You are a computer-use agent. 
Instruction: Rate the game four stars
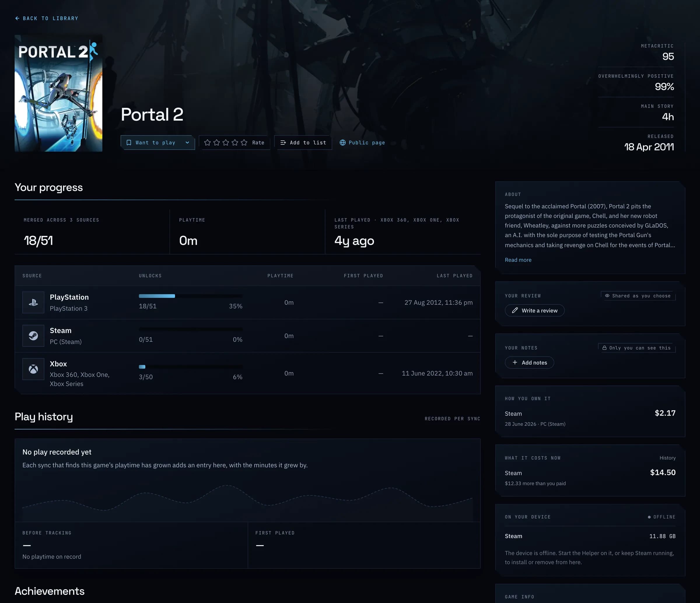coord(235,143)
